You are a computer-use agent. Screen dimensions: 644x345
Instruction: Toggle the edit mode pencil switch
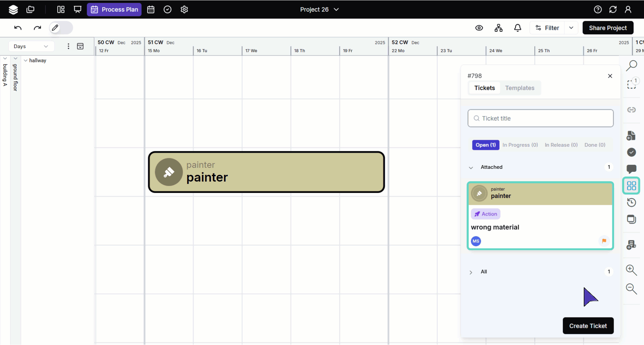click(x=61, y=28)
